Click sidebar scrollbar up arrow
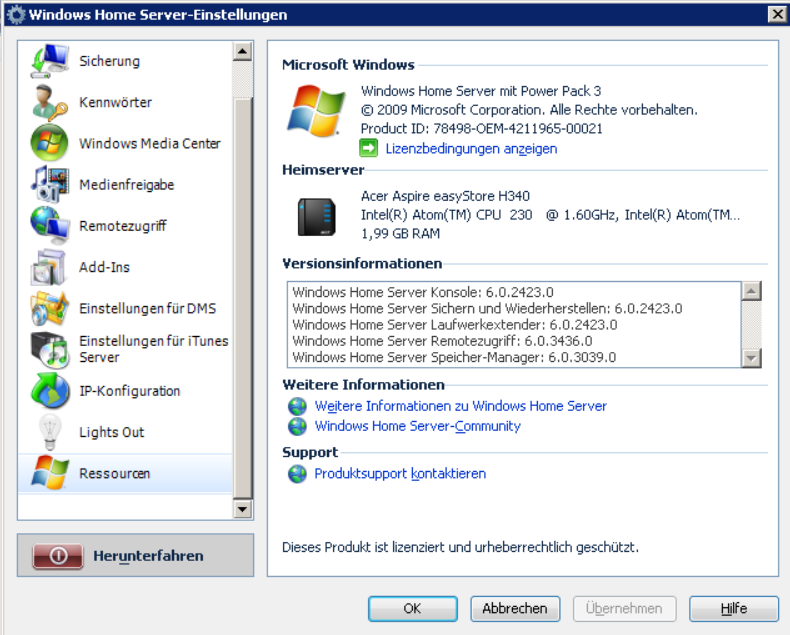 (242, 51)
